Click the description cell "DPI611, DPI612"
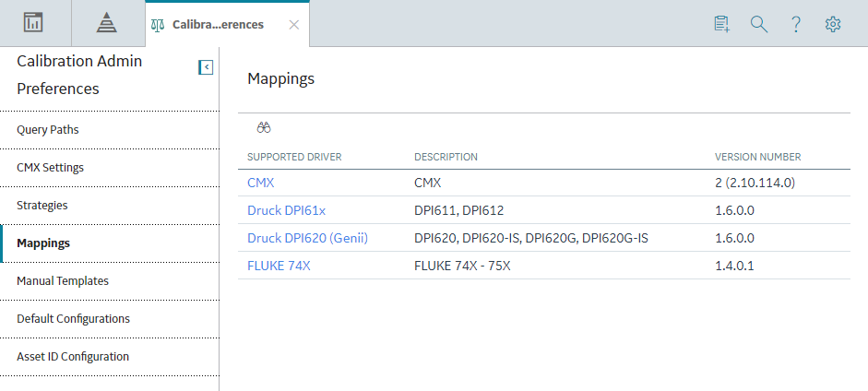 click(x=459, y=210)
